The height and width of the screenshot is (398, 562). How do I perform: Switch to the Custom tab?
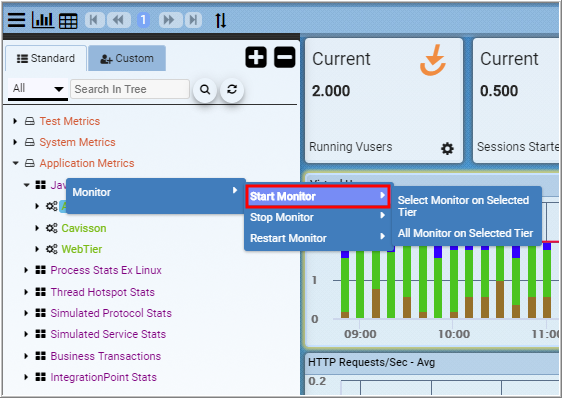[x=127, y=58]
